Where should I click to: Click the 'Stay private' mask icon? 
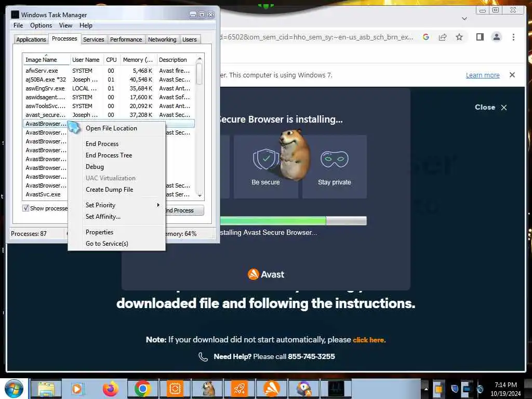[x=335, y=159]
